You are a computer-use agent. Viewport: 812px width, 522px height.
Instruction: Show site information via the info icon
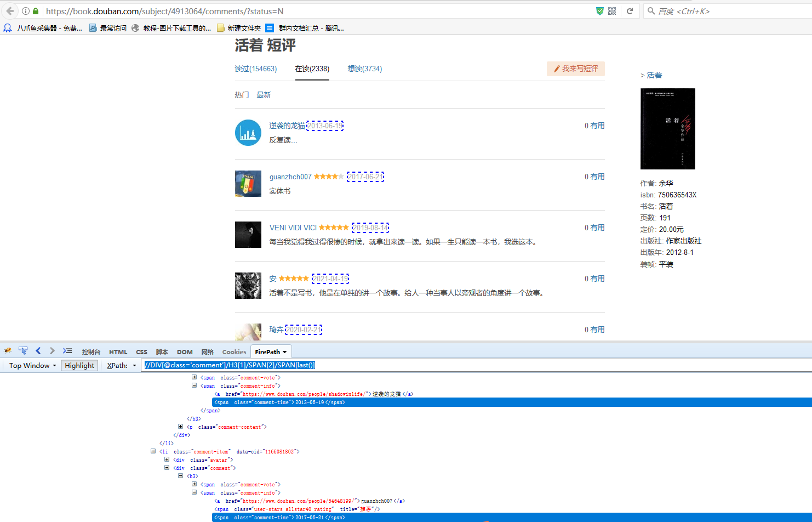tap(26, 11)
